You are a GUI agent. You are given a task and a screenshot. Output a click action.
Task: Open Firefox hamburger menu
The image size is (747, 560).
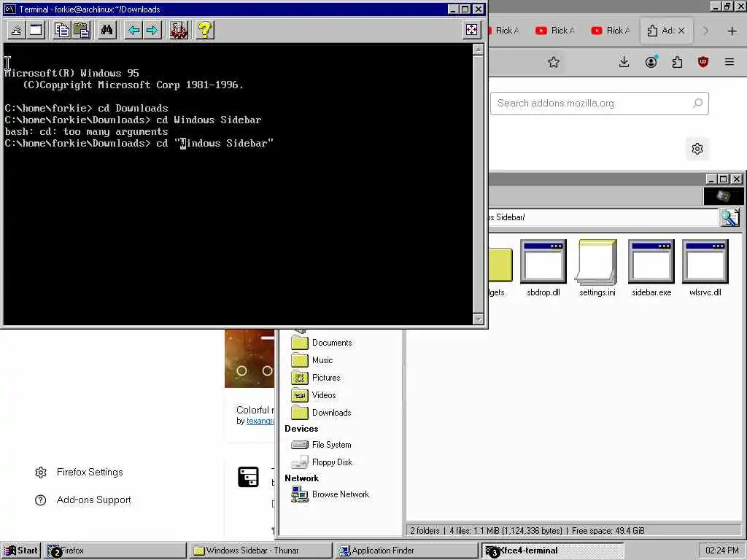[729, 62]
